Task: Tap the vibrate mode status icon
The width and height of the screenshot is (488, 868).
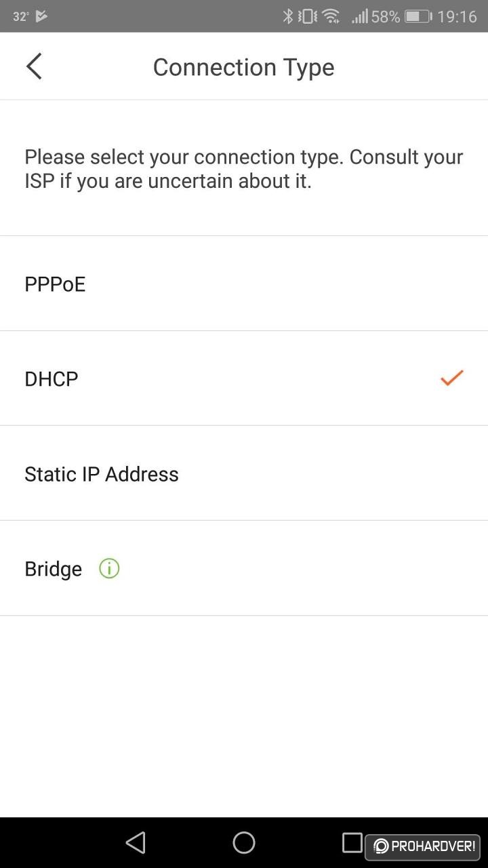Action: [x=308, y=16]
